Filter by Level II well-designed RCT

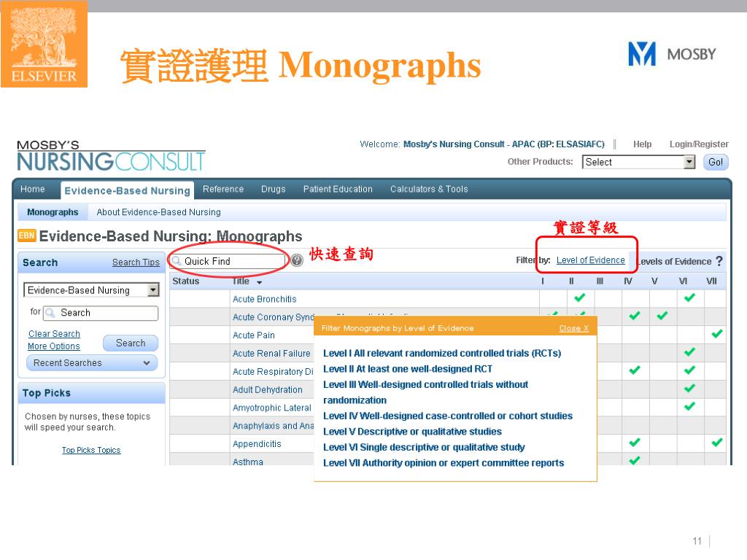[407, 368]
